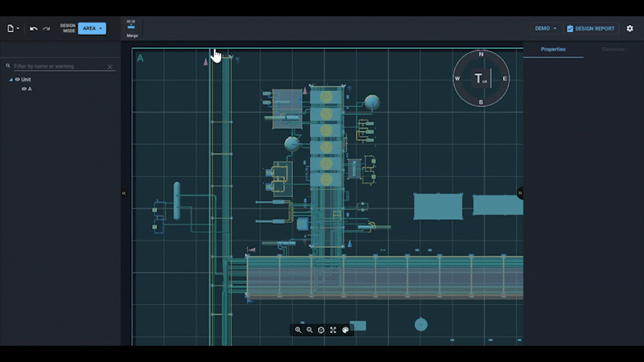Zoom in on the canvas
The image size is (644, 362).
pyautogui.click(x=298, y=330)
